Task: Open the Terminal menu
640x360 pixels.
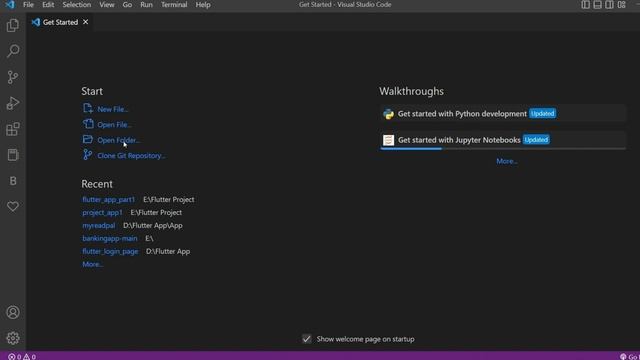Action: click(x=174, y=4)
